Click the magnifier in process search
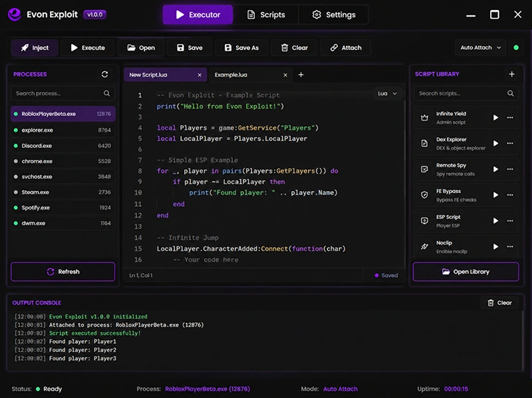 point(106,93)
